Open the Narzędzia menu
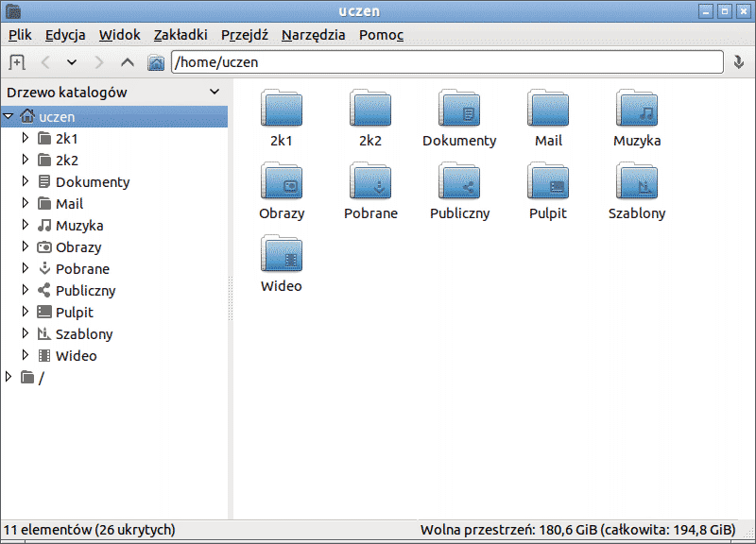 tap(313, 35)
